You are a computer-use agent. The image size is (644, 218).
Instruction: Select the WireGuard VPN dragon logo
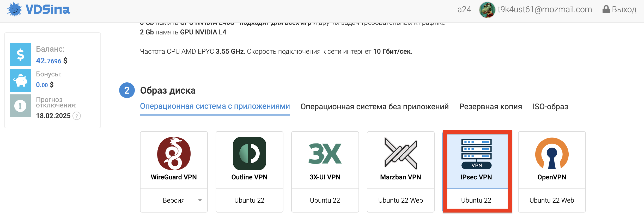[174, 154]
